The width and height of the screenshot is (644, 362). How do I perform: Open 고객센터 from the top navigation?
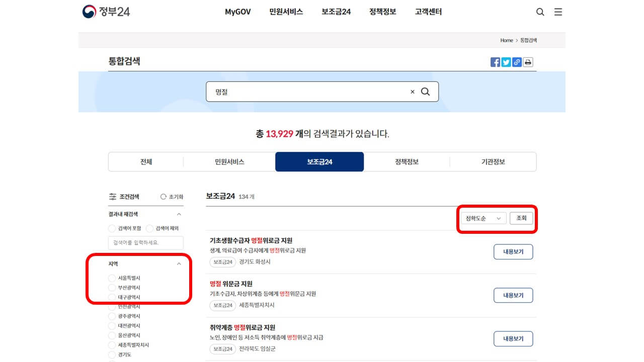click(x=428, y=12)
